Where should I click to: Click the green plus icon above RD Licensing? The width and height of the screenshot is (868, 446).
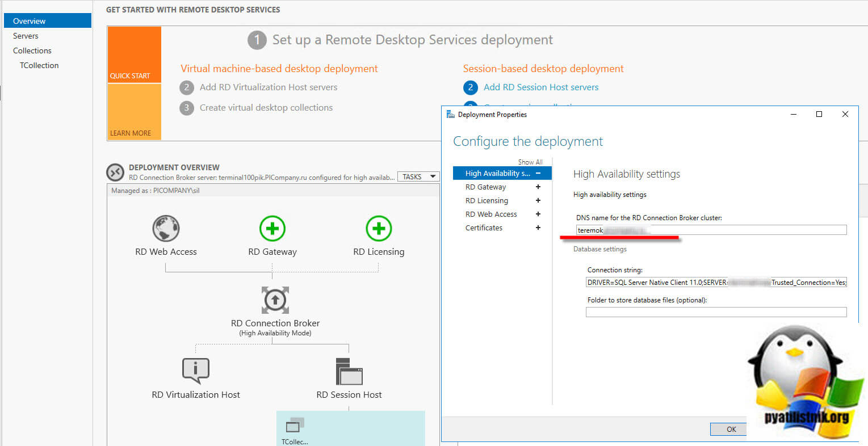coord(378,228)
